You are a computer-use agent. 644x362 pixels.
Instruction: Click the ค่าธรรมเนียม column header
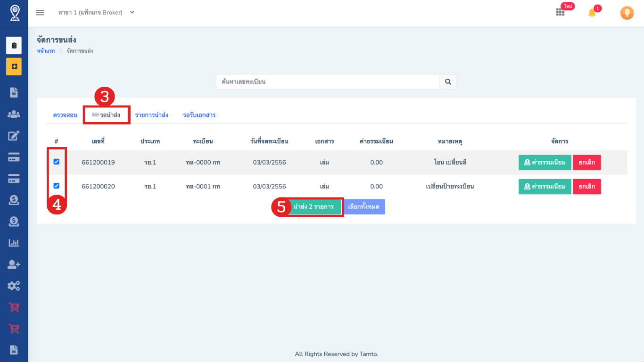tap(376, 141)
